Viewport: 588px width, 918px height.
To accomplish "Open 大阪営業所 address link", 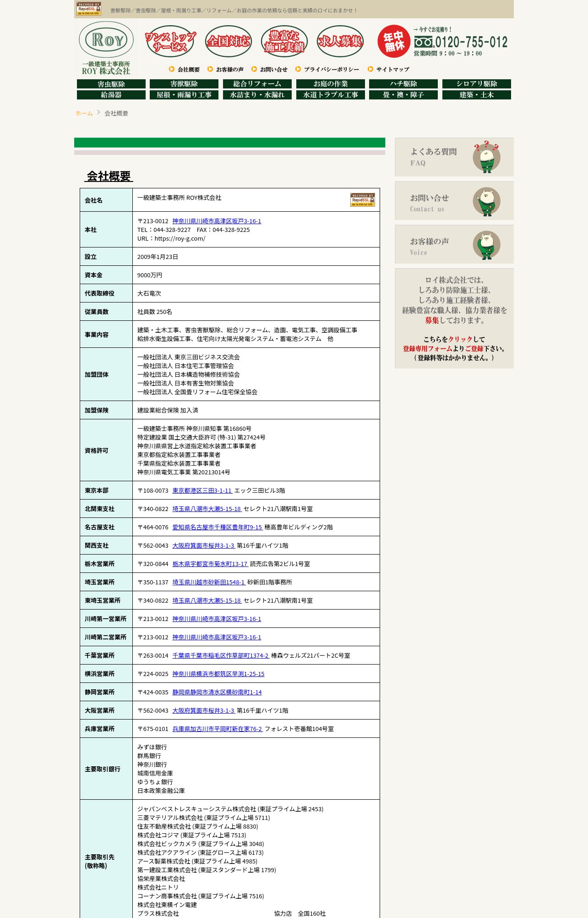I will coord(203,710).
